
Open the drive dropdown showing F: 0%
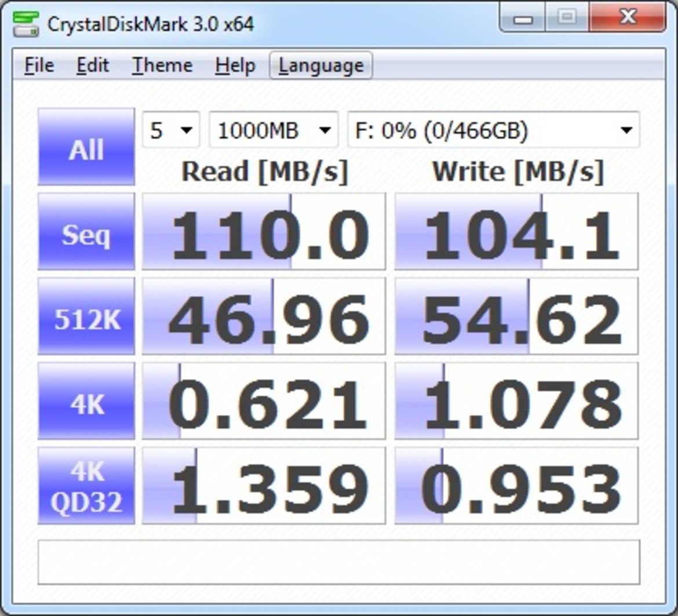tap(494, 130)
